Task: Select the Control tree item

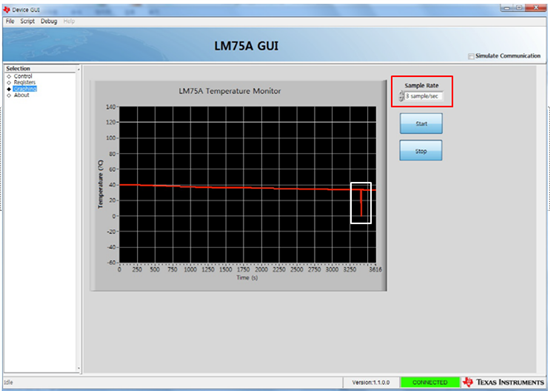Action: (23, 76)
